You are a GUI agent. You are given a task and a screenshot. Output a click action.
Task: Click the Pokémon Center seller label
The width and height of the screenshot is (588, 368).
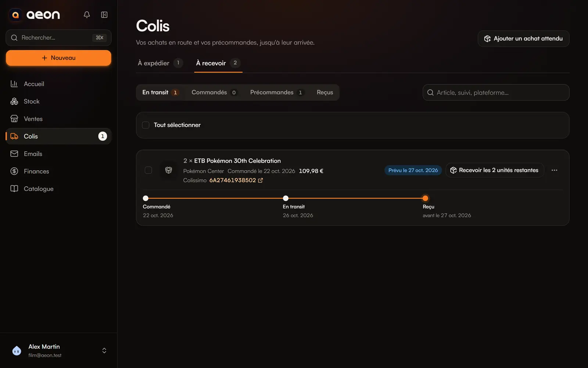204,171
